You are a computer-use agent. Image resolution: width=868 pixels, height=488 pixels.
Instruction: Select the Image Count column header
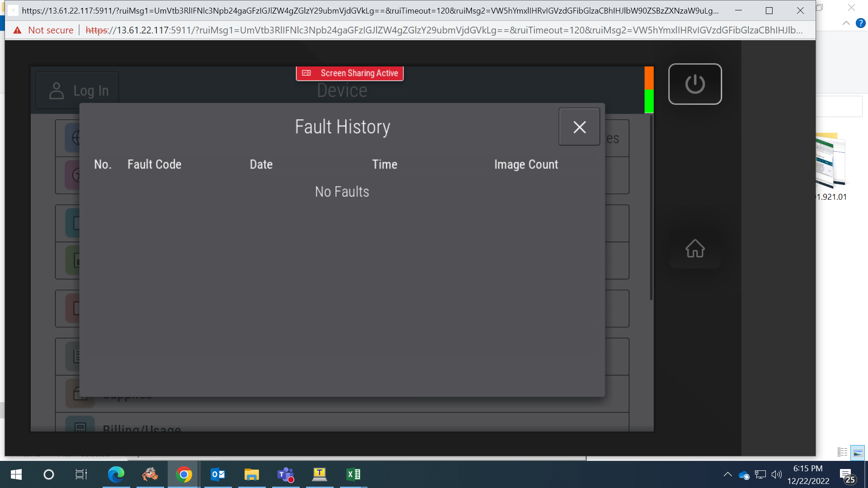[526, 164]
